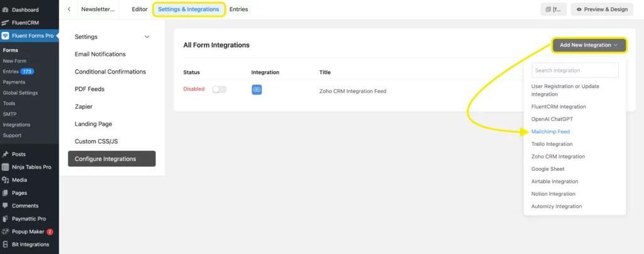Viewport: 644px width, 254px height.
Task: Open SMTP submenu item
Action: 9,114
